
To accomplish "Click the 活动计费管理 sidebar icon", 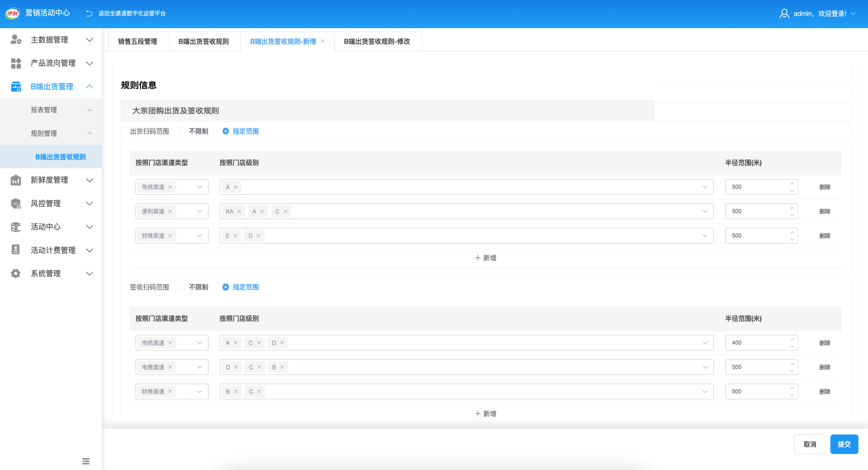I will [16, 250].
